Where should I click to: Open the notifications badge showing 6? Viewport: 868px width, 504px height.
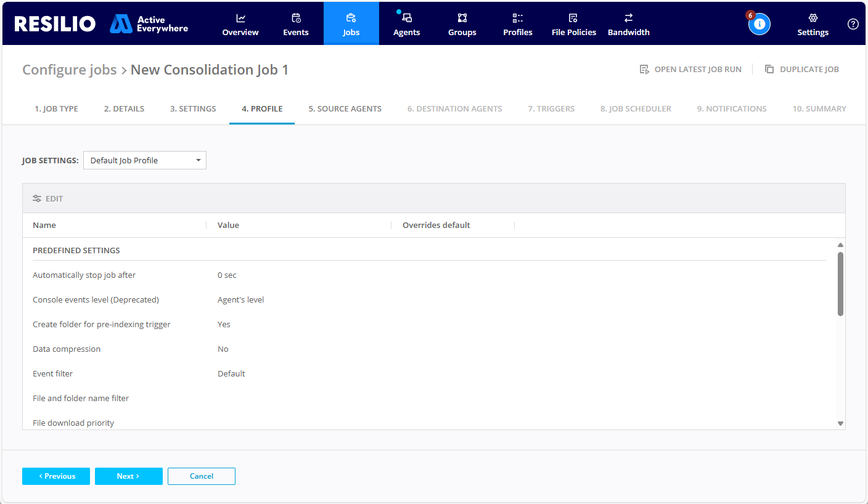click(x=759, y=23)
